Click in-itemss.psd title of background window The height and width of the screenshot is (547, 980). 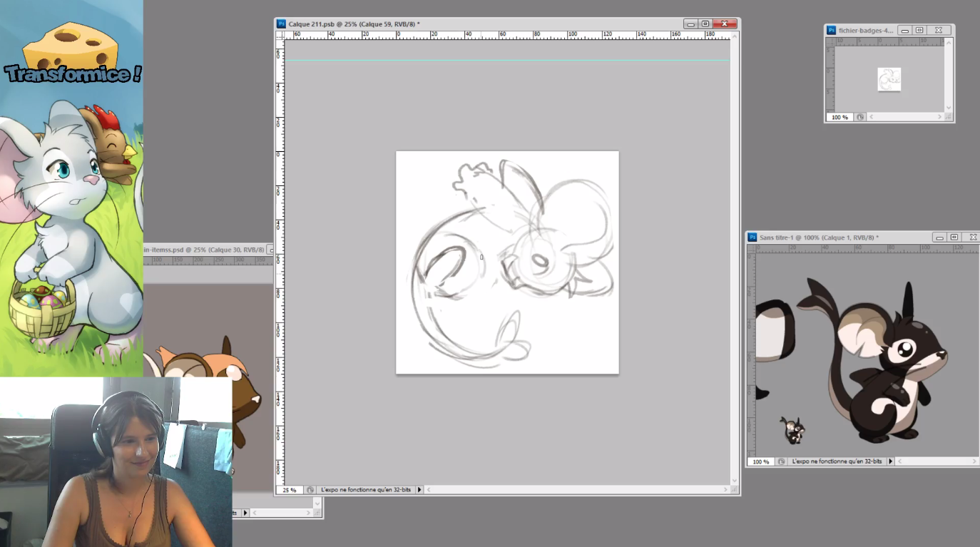(x=203, y=249)
